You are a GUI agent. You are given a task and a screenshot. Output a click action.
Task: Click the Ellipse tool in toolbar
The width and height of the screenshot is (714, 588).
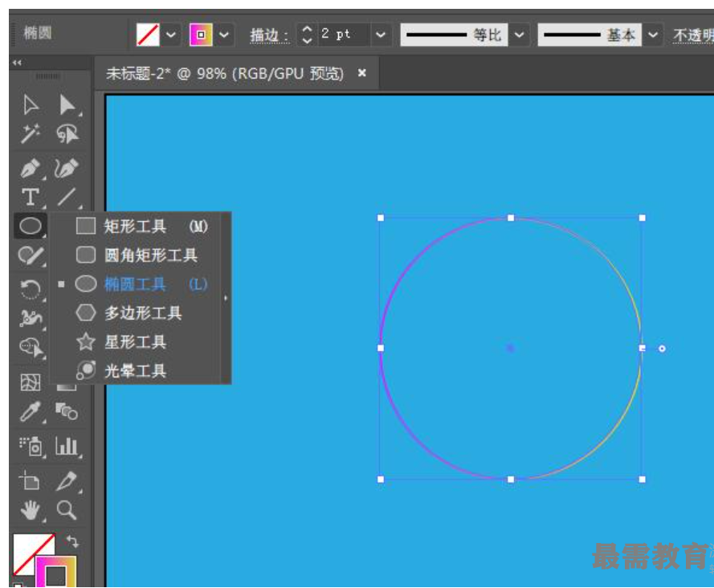(31, 226)
